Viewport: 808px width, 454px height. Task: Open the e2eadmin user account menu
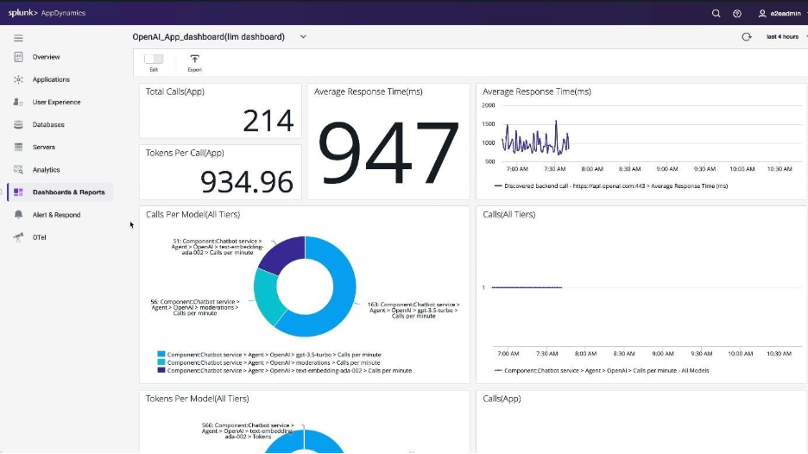782,13
